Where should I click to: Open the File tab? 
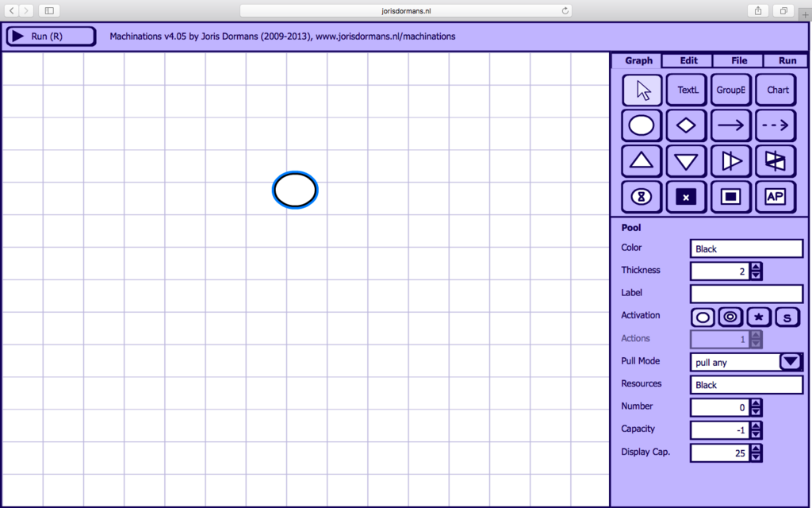pyautogui.click(x=738, y=60)
